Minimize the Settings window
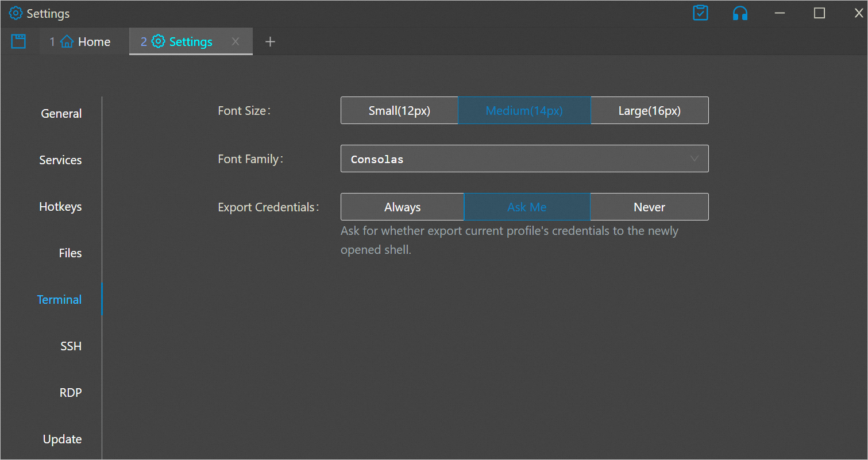This screenshot has width=868, height=460. coord(780,13)
